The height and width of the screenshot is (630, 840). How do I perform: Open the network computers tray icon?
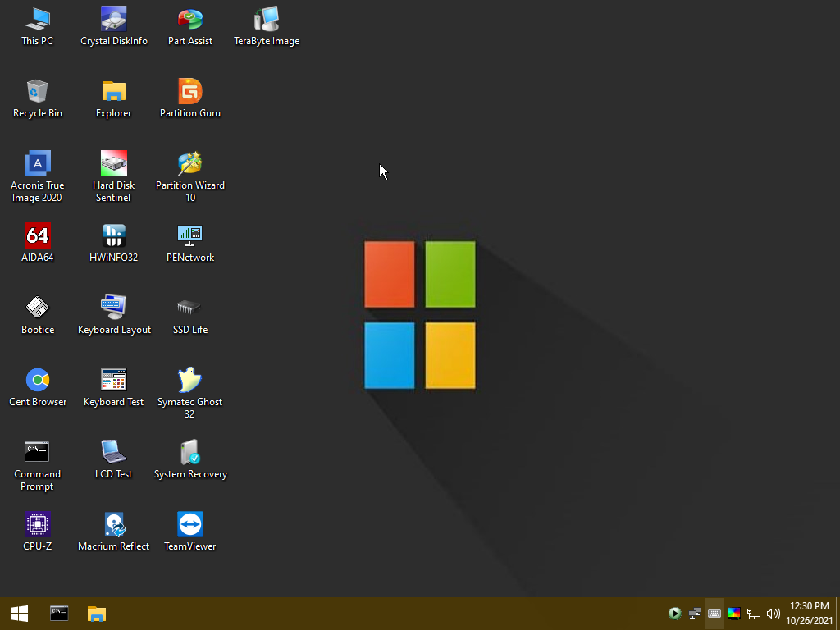695,614
